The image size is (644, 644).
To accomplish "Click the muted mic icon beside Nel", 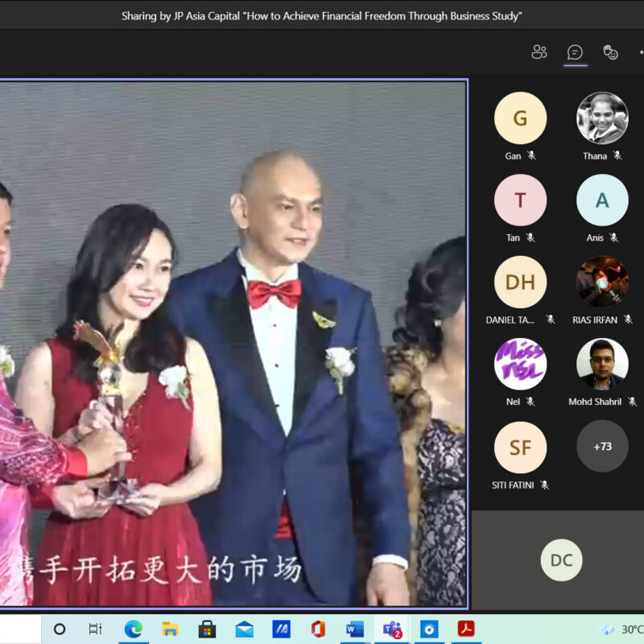I will pos(530,402).
